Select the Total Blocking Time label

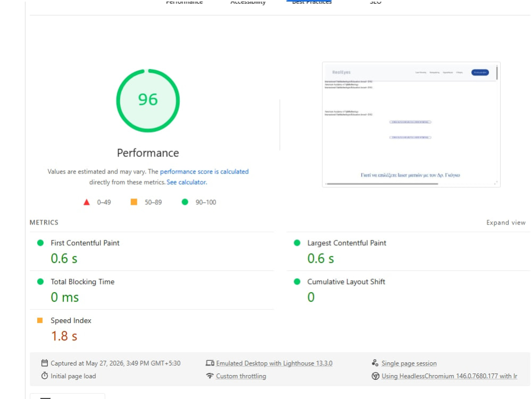(82, 281)
